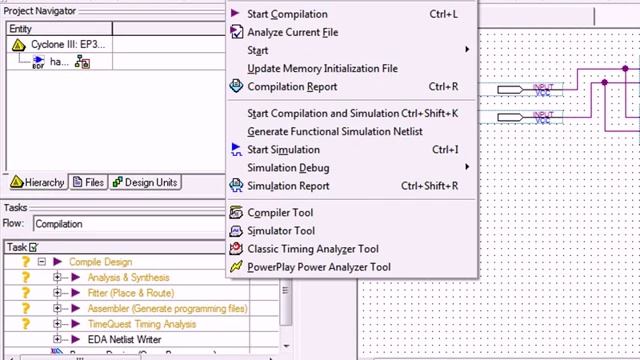
Task: Click the question mark status of Fitter
Action: [x=26, y=293]
